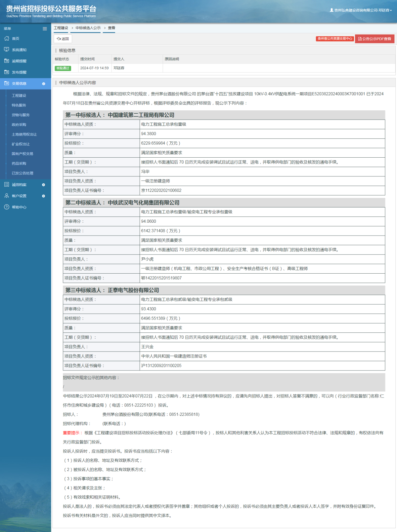Click the question mark icon beside 帮助中心
The height and width of the screenshot is (532, 397).
point(7,207)
